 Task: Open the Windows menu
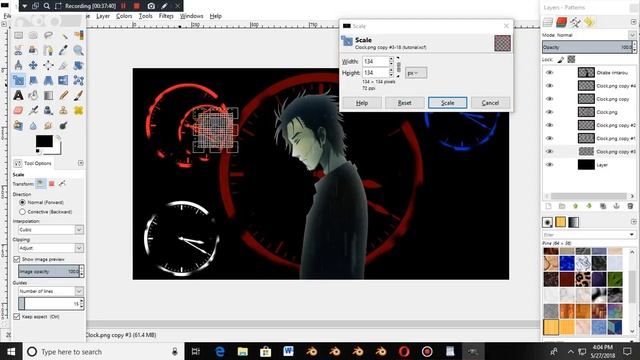(x=191, y=16)
